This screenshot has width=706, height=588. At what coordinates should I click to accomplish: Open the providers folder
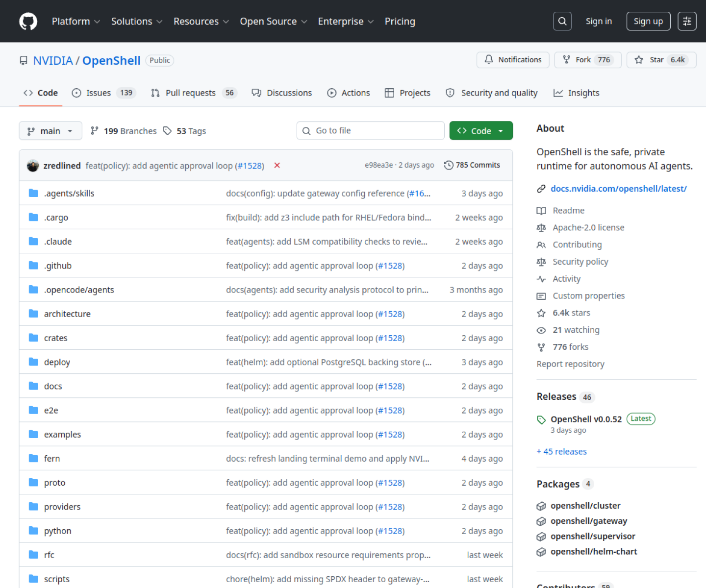coord(62,507)
